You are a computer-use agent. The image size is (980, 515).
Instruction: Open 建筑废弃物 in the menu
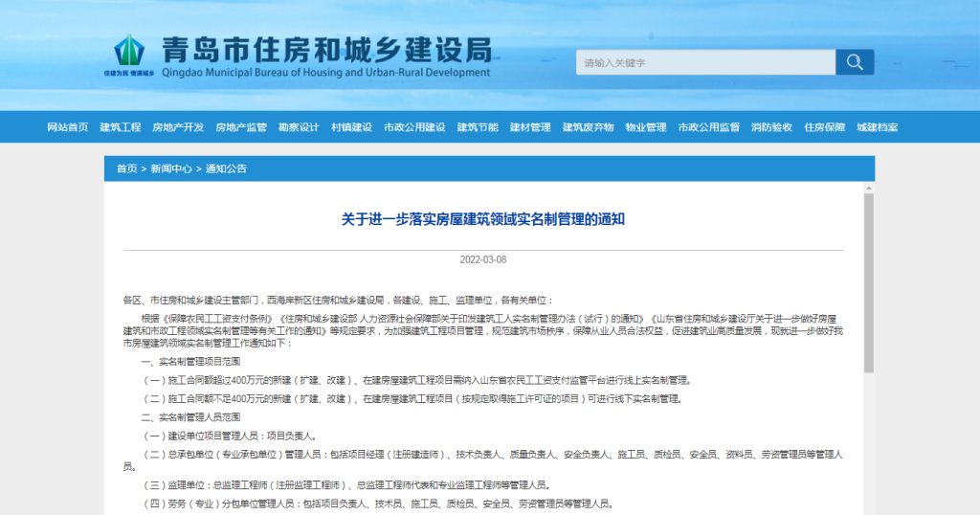(588, 127)
